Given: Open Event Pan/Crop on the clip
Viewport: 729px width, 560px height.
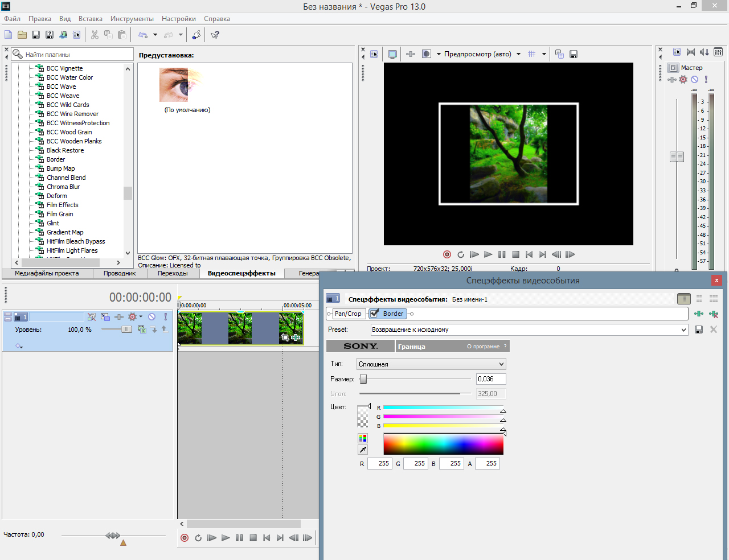Looking at the screenshot, I should 285,337.
